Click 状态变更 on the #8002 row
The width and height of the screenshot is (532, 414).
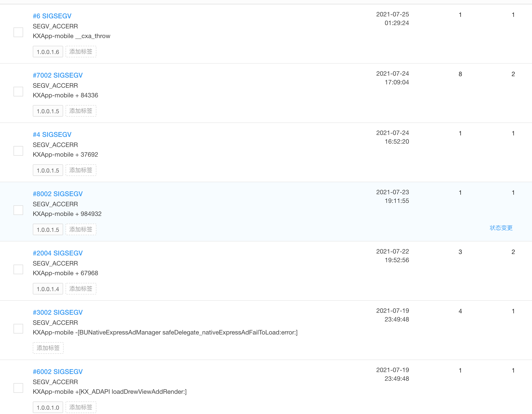(x=501, y=228)
